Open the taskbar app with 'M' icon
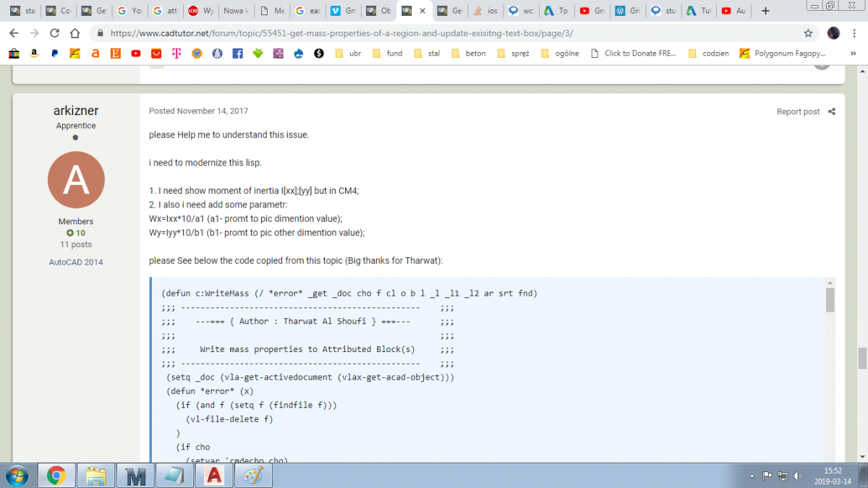 (135, 475)
